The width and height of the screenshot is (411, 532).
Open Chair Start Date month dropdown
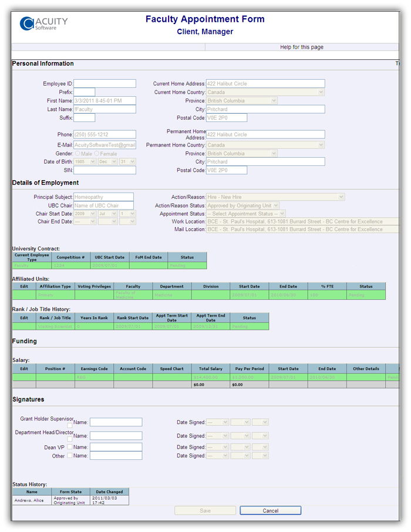click(x=107, y=214)
